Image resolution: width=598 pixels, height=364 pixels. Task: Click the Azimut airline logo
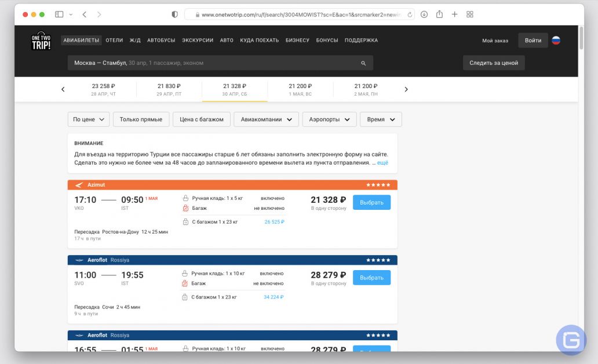(x=79, y=185)
